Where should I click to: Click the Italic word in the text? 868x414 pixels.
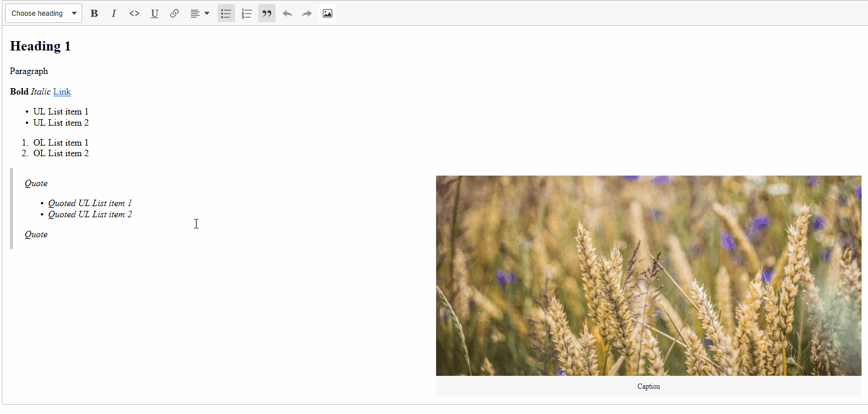tap(41, 92)
